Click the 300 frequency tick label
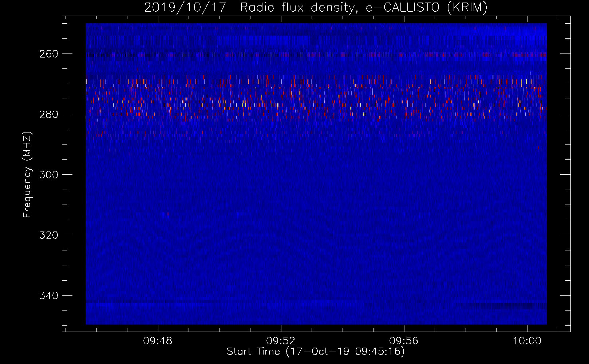Viewport: 589px width, 364px height. (49, 175)
